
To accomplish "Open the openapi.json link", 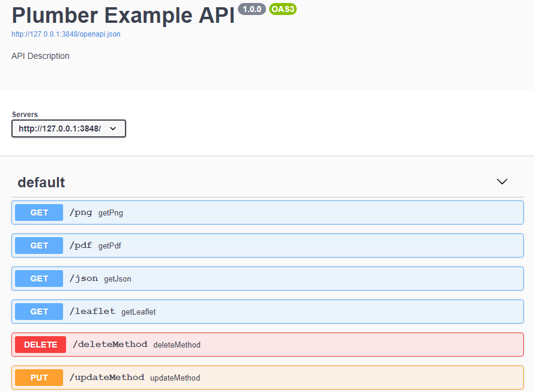I will pyautogui.click(x=65, y=34).
